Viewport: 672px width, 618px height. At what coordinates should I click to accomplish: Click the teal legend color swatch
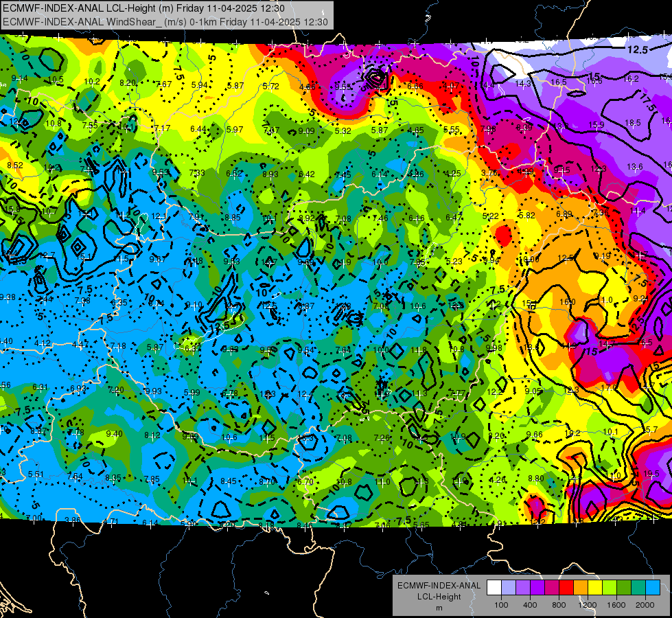(638, 588)
